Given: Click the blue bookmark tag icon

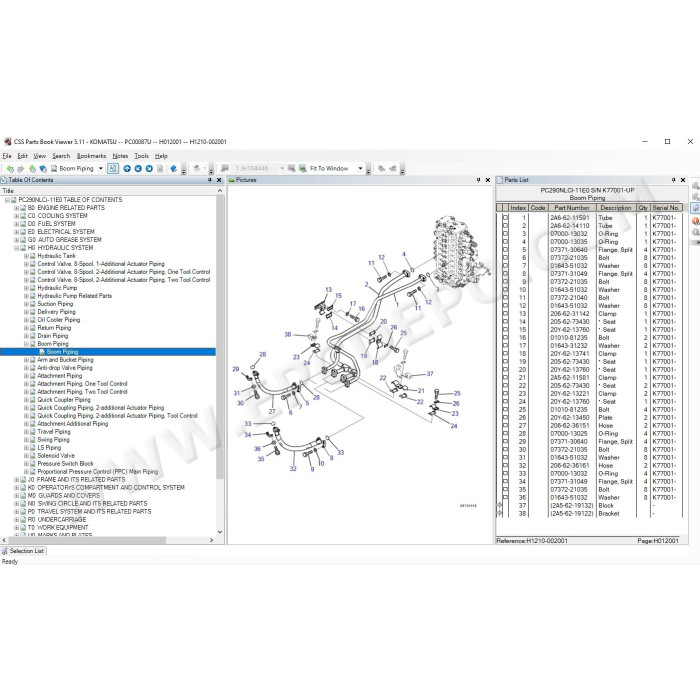Looking at the screenshot, I should [x=174, y=169].
